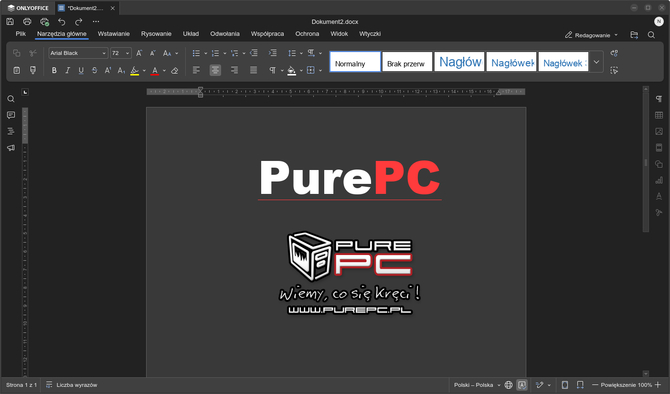Save the document with the save icon
Screen dimensions: 670x394
pyautogui.click(x=10, y=21)
